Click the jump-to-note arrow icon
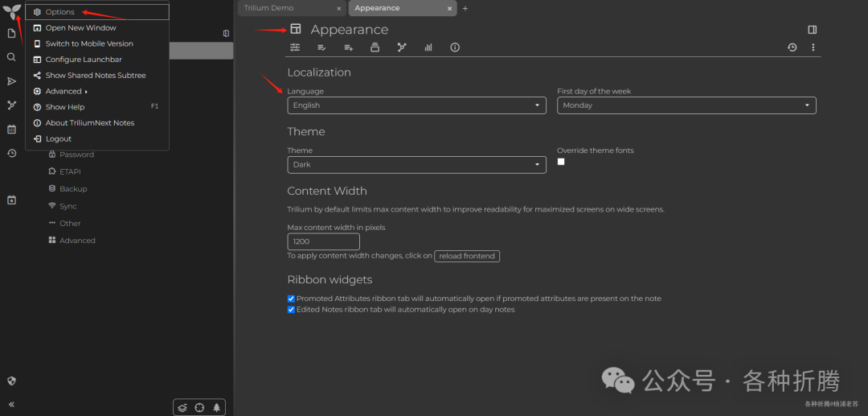The width and height of the screenshot is (868, 416). (11, 81)
